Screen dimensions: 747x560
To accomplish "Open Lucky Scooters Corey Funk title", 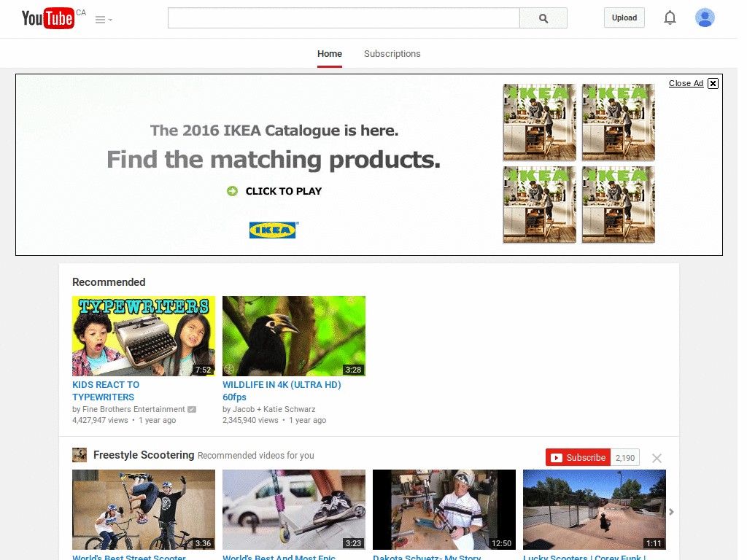I will click(584, 556).
